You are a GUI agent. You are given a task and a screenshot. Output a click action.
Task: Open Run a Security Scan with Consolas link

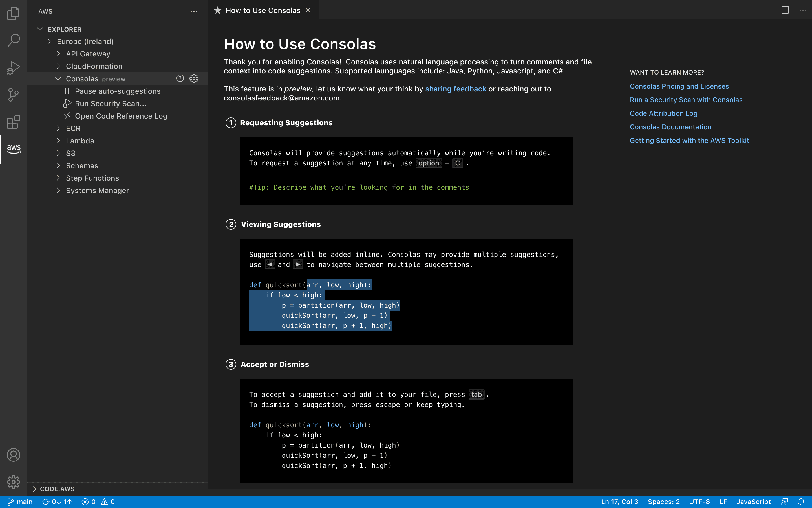[x=686, y=100]
